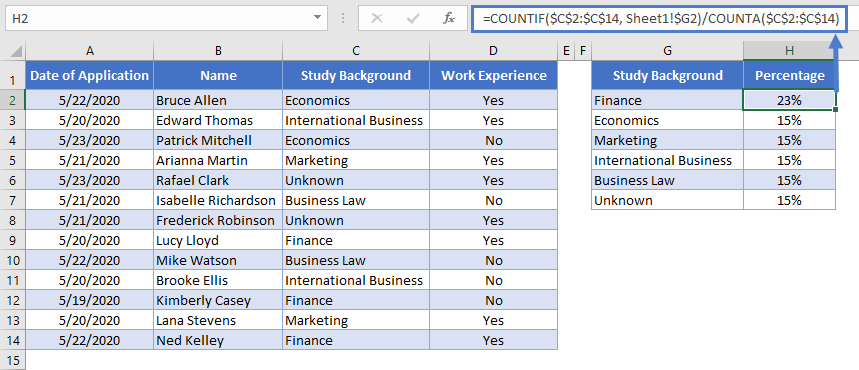Click Work Experience cell for Patrick Mitchell
Viewport: 859px width, 370px height.
494,141
